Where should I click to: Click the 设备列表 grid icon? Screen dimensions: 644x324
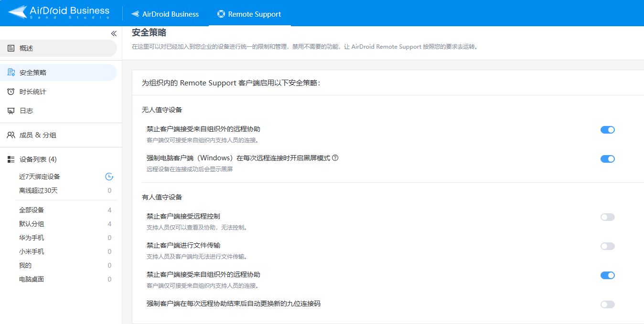click(x=11, y=159)
